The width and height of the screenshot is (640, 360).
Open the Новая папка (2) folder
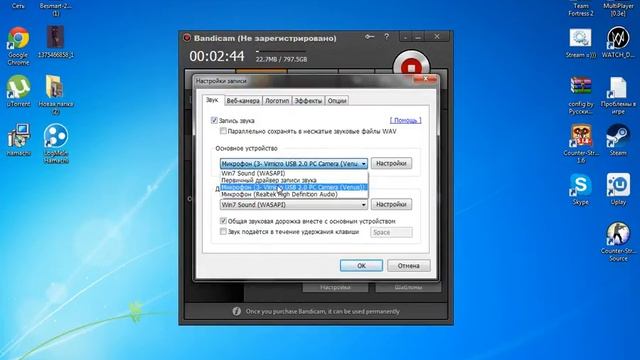tap(56, 94)
